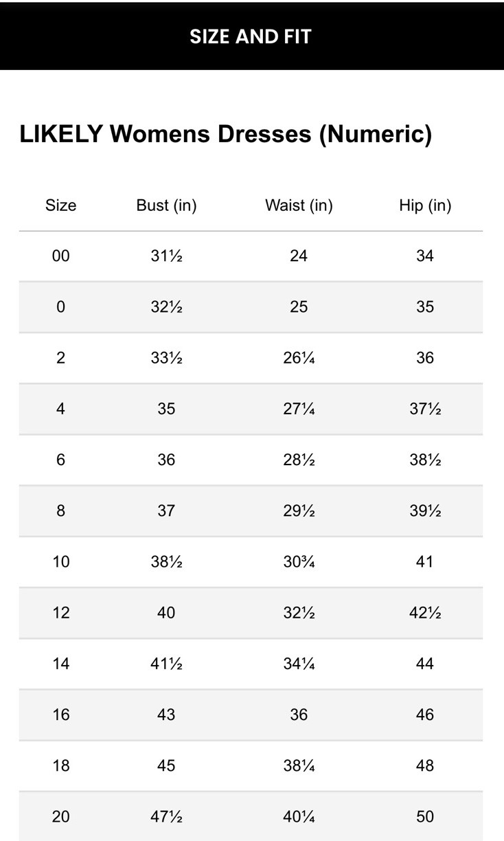Select the size 0 row label

tap(60, 307)
